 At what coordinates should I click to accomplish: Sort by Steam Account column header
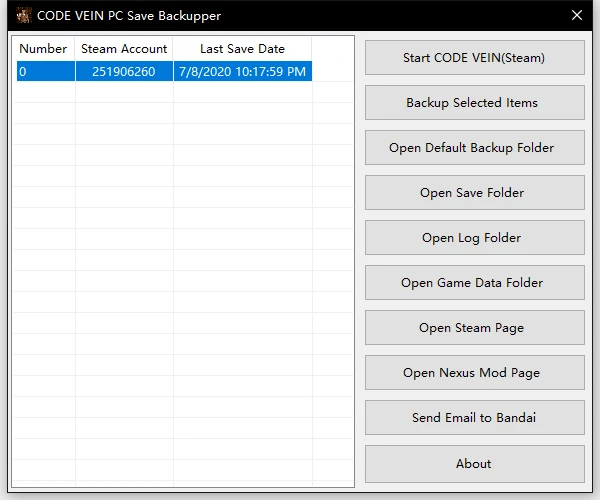tap(124, 49)
